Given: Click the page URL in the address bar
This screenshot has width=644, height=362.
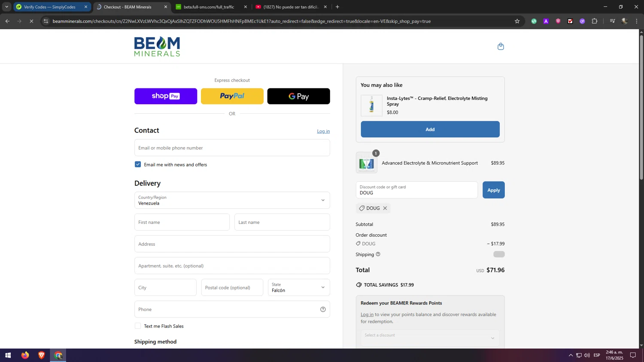Looking at the screenshot, I should (242, 21).
